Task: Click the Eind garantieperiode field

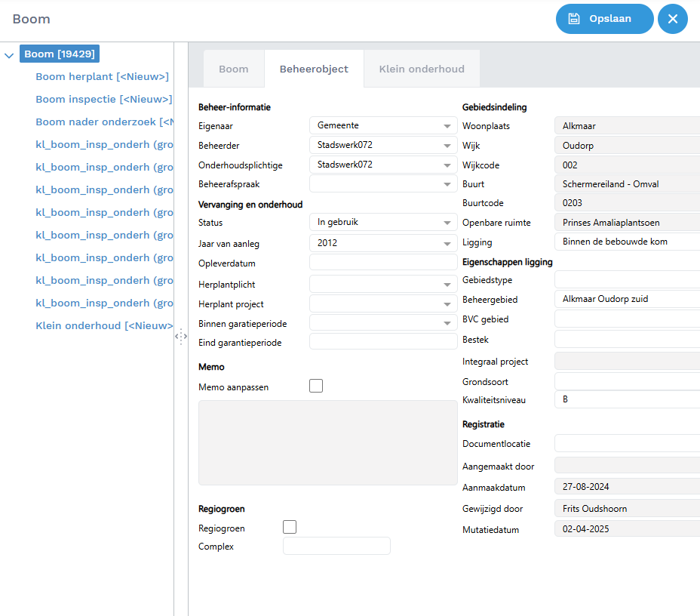Action: [382, 342]
